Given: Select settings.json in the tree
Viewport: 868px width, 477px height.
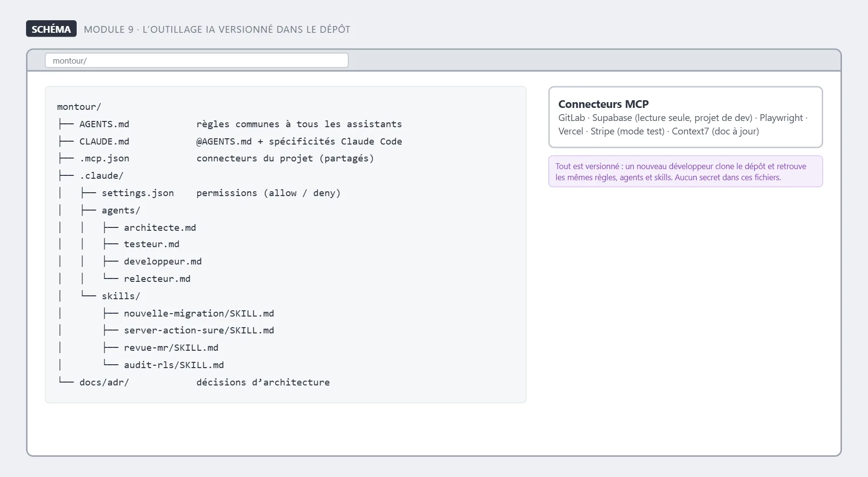Looking at the screenshot, I should point(137,193).
